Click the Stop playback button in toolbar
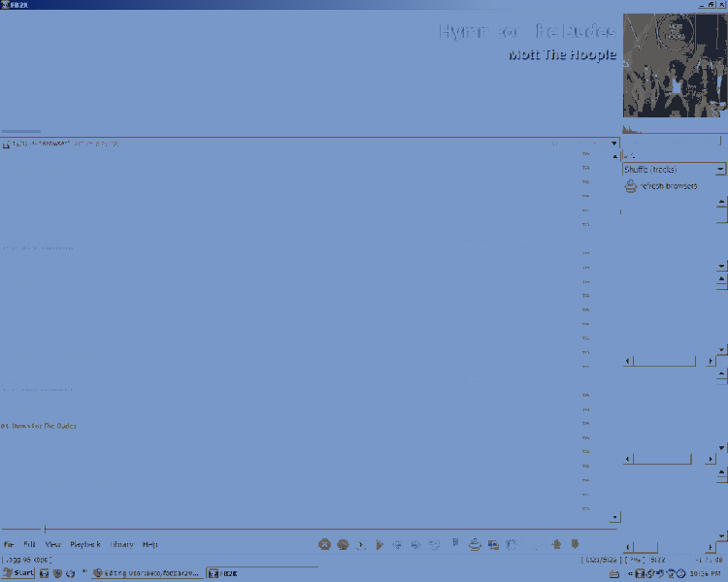This screenshot has height=582, width=728. coord(325,545)
